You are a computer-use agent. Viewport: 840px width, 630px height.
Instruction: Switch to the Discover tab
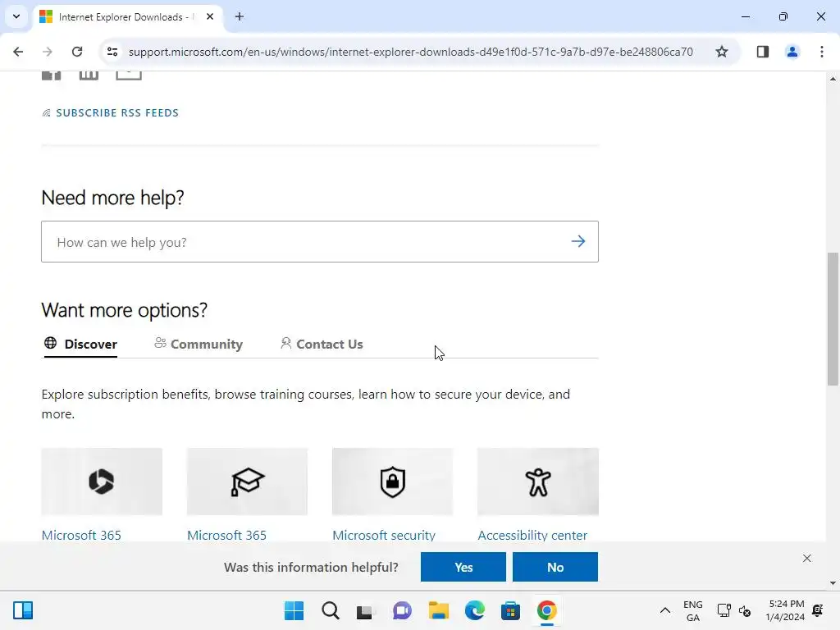point(80,344)
